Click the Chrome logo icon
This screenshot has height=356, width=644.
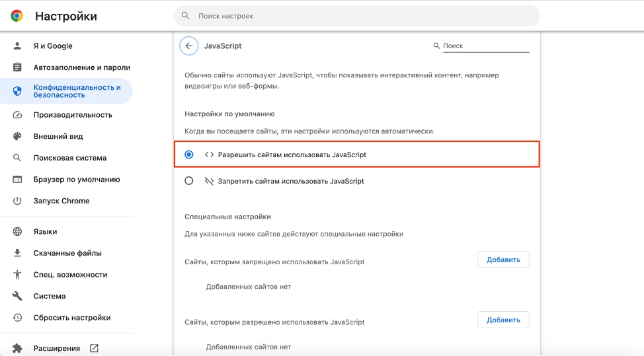tap(17, 16)
